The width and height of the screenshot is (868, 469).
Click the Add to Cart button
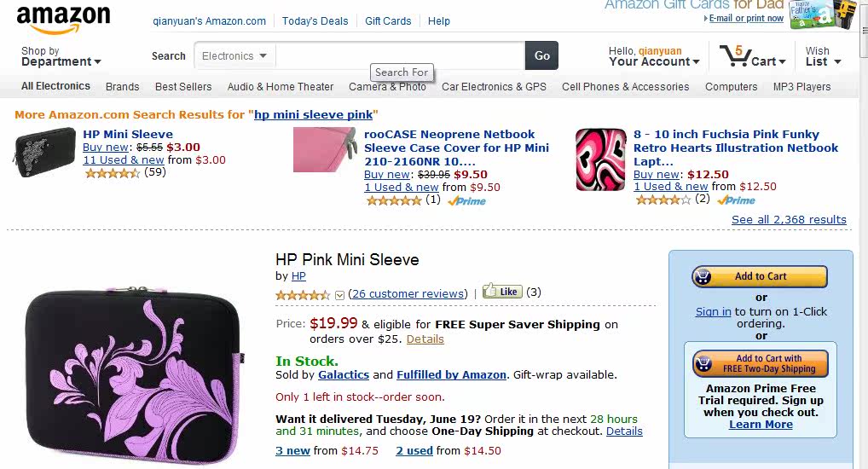click(760, 277)
